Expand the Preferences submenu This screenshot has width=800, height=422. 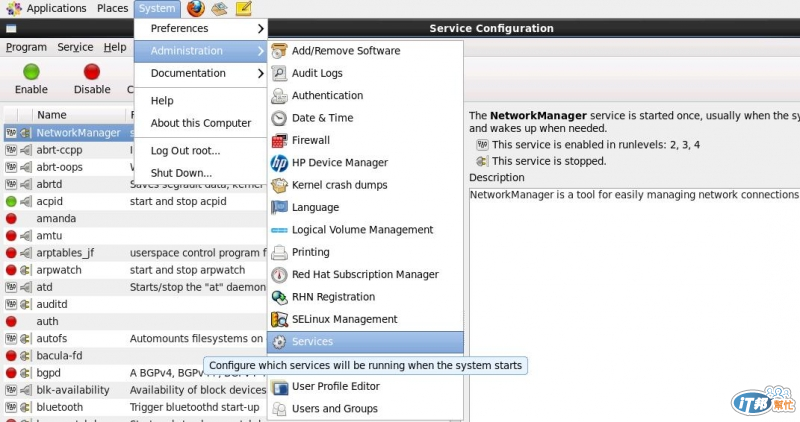point(200,28)
